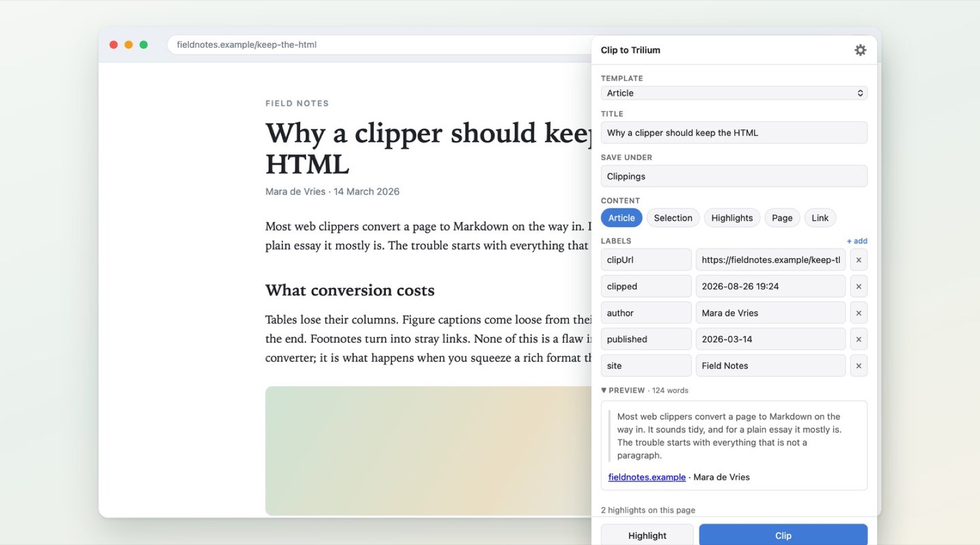This screenshot has width=980, height=545.
Task: Remove the published label
Action: point(859,340)
